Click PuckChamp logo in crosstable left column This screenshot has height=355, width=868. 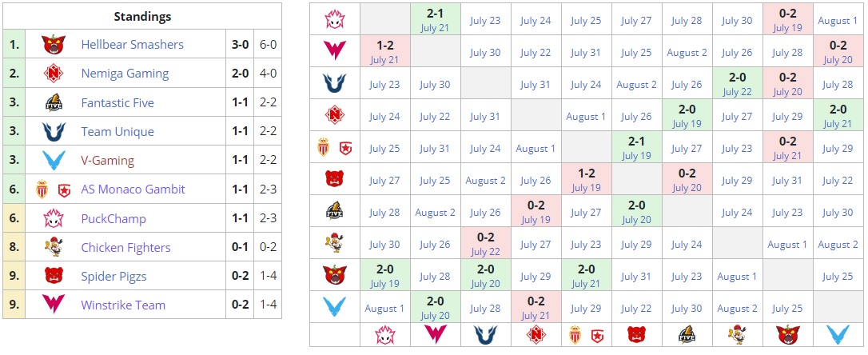tap(334, 20)
